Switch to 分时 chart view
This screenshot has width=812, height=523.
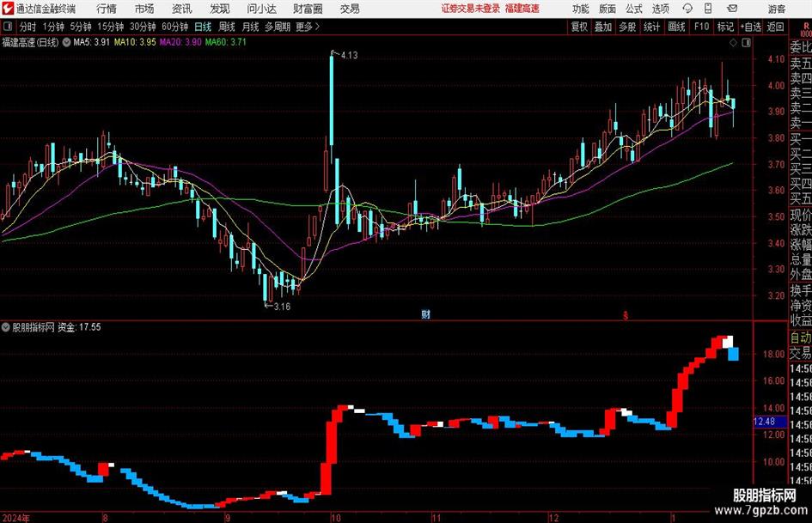click(27, 27)
